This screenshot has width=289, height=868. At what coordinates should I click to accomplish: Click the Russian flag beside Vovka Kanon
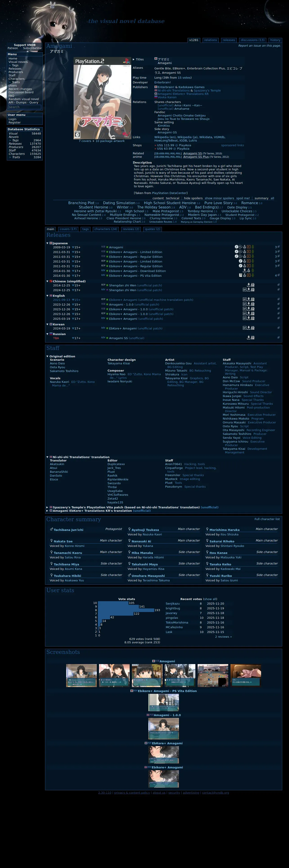[156, 97]
